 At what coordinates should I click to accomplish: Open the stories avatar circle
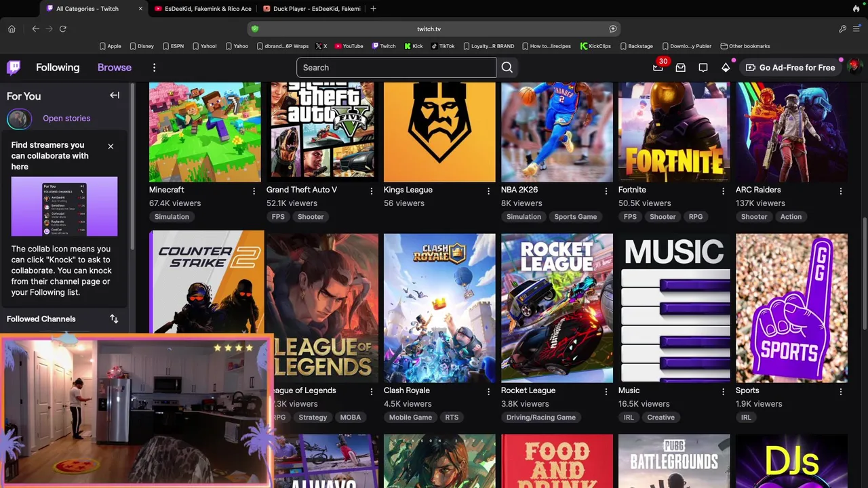click(19, 119)
